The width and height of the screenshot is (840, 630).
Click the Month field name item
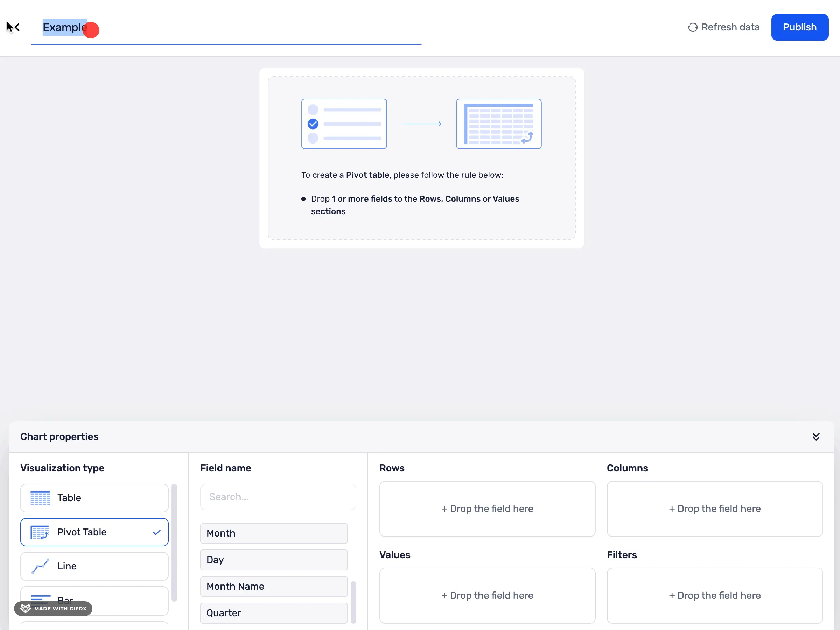click(273, 533)
